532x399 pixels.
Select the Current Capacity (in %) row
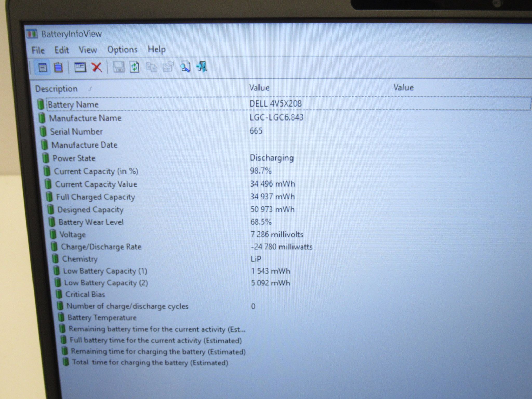coord(287,171)
